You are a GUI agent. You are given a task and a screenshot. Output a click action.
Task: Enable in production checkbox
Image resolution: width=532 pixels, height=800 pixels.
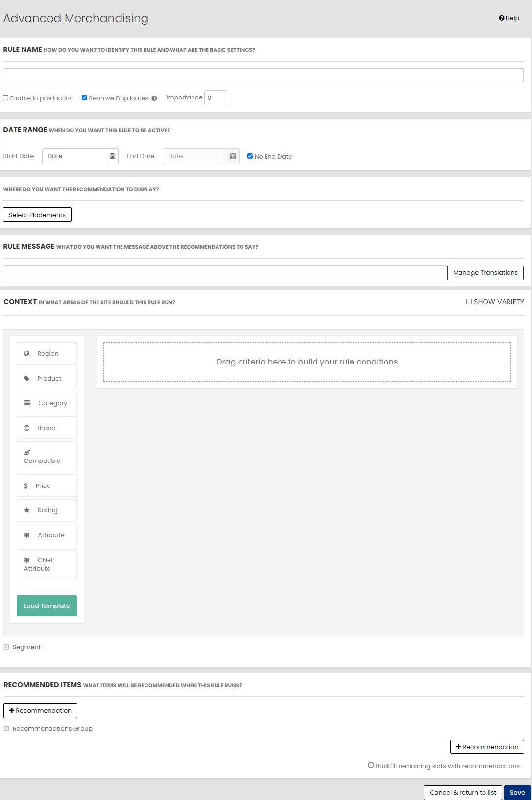tap(6, 98)
